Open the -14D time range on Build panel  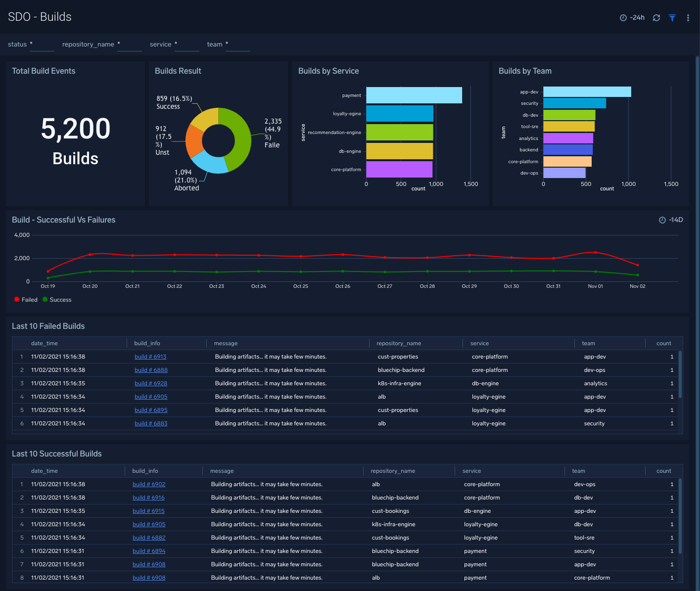[x=675, y=220]
